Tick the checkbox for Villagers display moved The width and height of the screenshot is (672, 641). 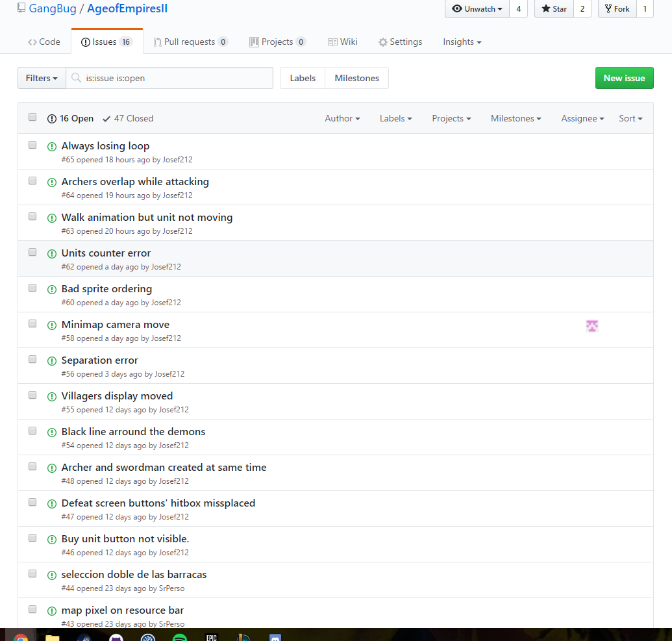[32, 395]
